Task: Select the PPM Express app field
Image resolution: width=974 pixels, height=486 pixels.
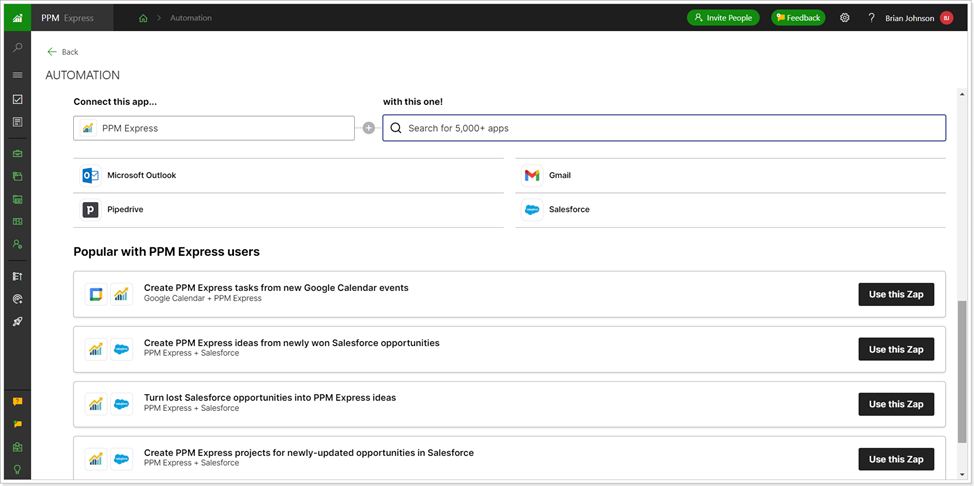Action: coord(214,128)
